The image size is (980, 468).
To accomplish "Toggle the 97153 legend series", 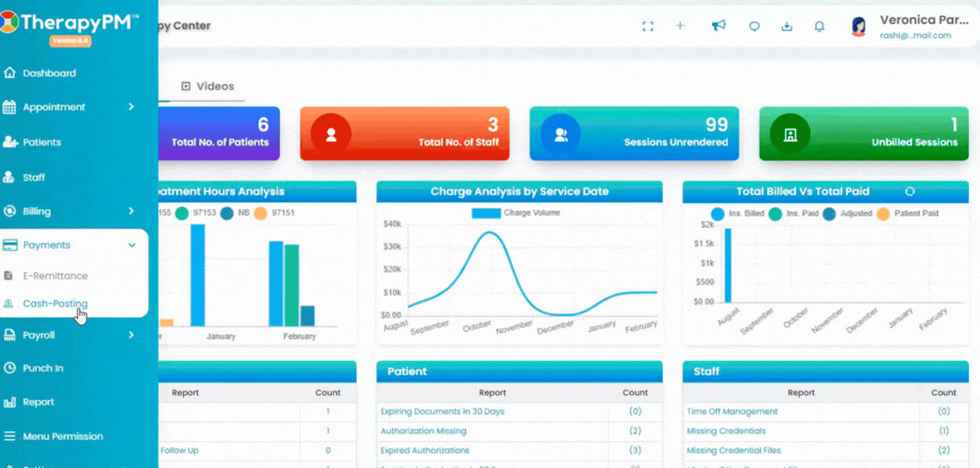I will coord(195,213).
